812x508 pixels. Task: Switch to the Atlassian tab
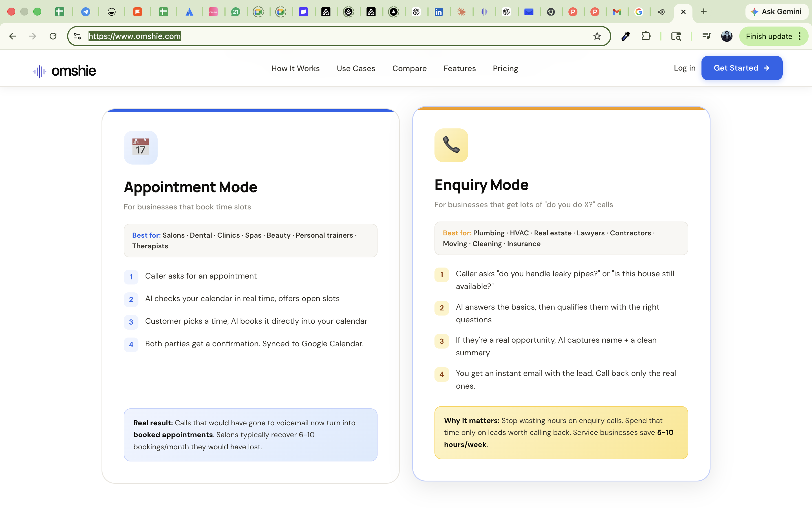tap(189, 12)
